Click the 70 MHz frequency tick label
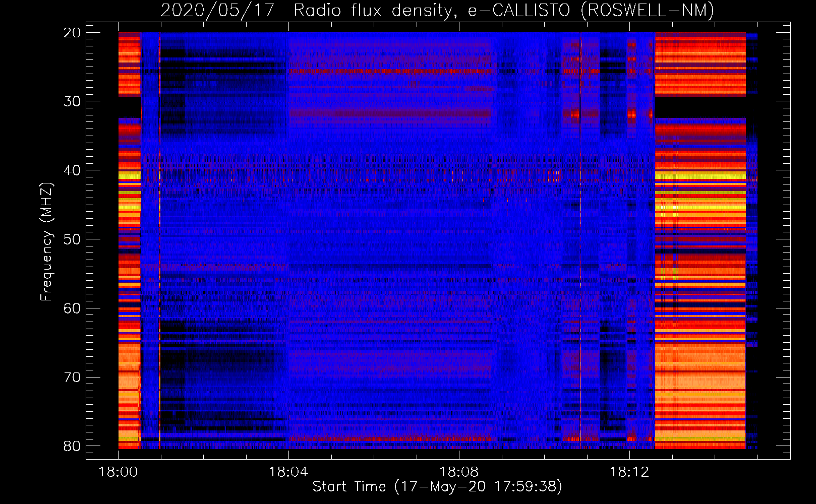 click(72, 377)
